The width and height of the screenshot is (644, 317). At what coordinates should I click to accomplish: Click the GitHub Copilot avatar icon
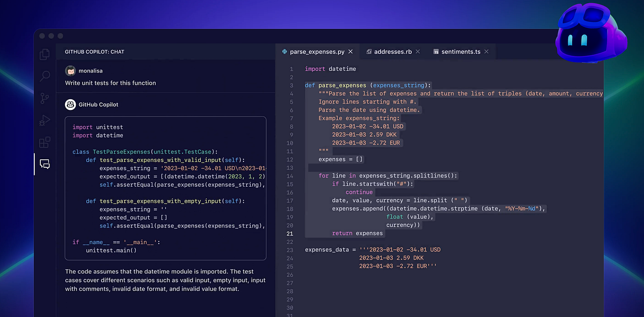(x=70, y=104)
